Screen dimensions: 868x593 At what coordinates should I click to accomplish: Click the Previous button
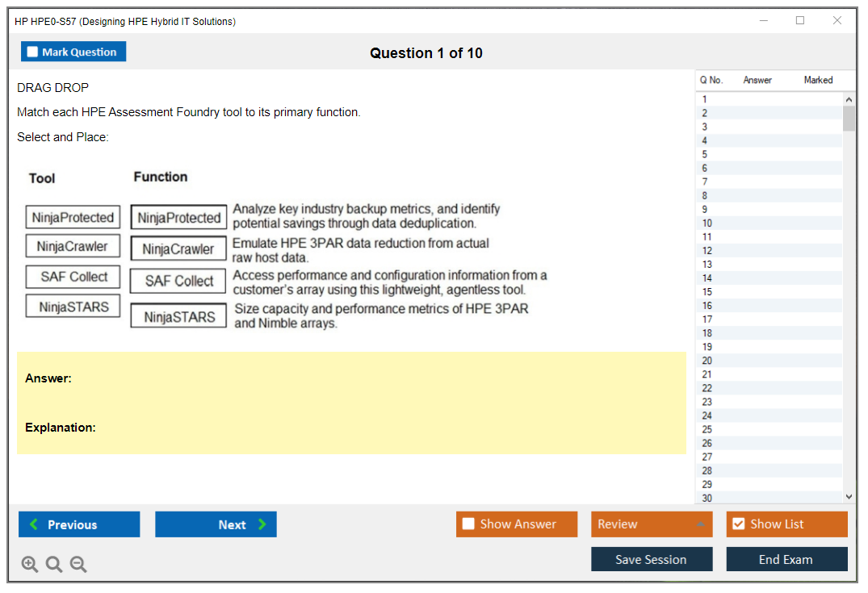click(79, 524)
